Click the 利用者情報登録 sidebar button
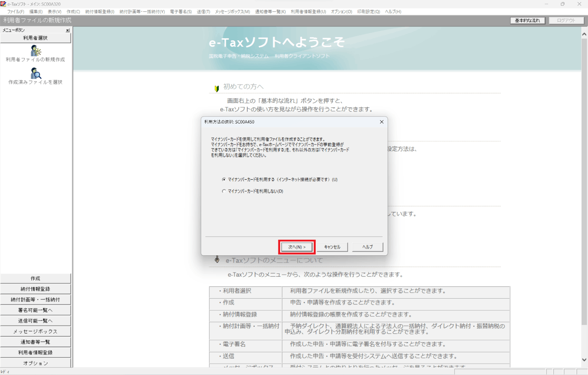588x375 pixels. tap(36, 352)
